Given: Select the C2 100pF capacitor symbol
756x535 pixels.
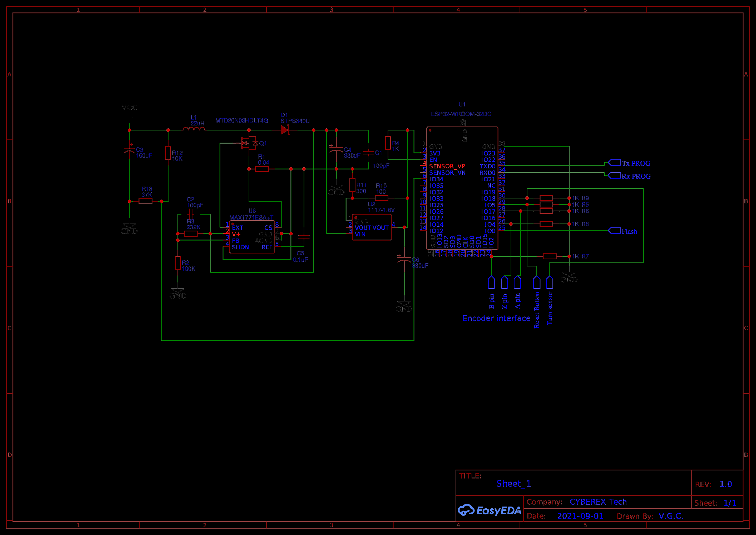Looking at the screenshot, I should pos(191,214).
